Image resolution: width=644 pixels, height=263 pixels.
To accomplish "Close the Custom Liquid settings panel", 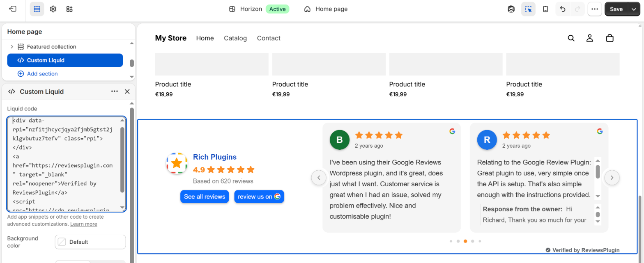I will 127,91.
